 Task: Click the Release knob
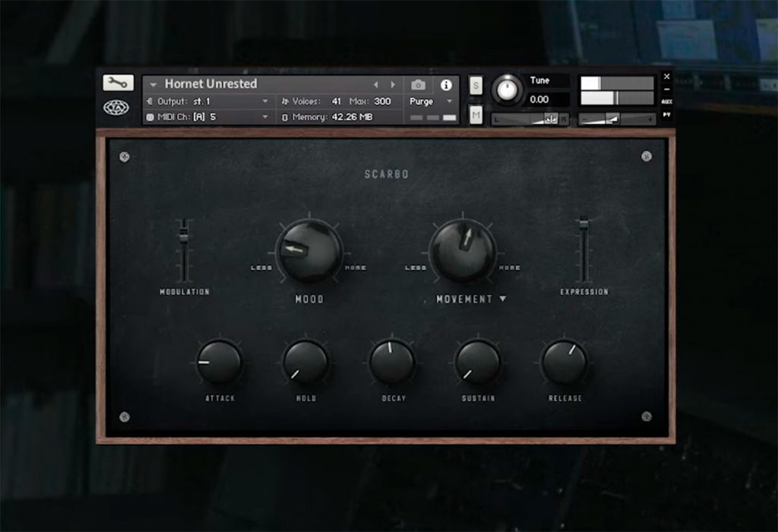(x=565, y=362)
